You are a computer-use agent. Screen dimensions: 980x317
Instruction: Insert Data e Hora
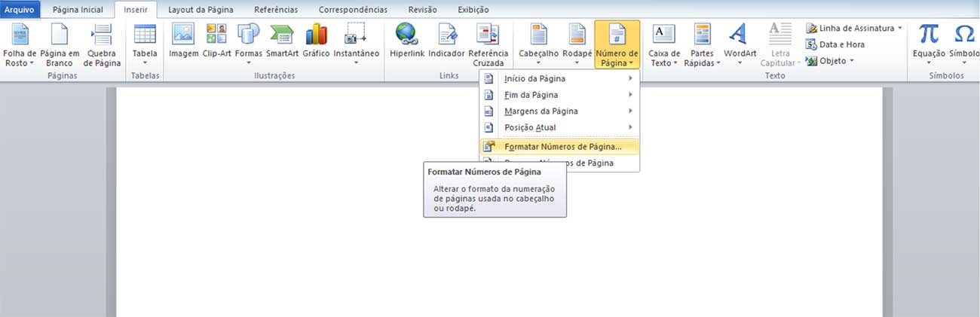tap(835, 44)
